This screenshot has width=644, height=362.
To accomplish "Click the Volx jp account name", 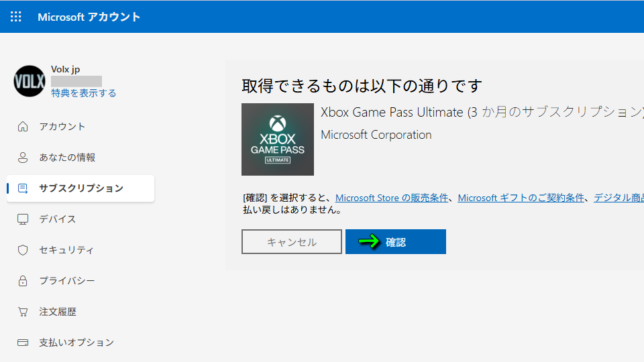I will click(x=65, y=69).
